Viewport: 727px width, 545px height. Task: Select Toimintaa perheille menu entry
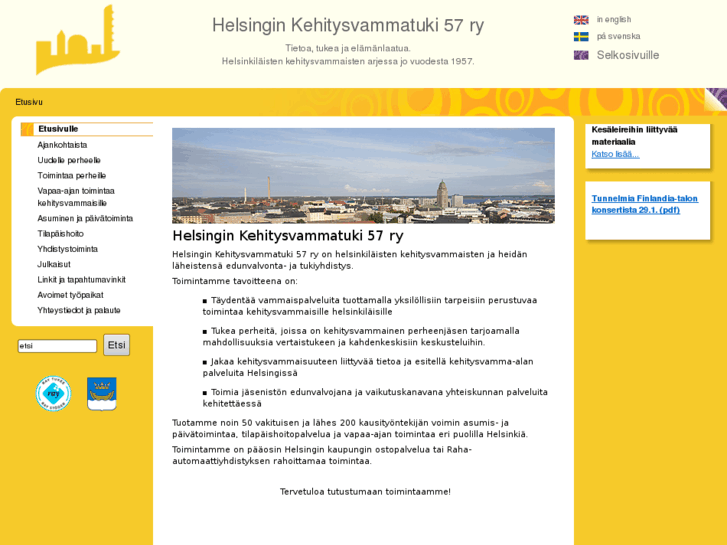pos(71,175)
